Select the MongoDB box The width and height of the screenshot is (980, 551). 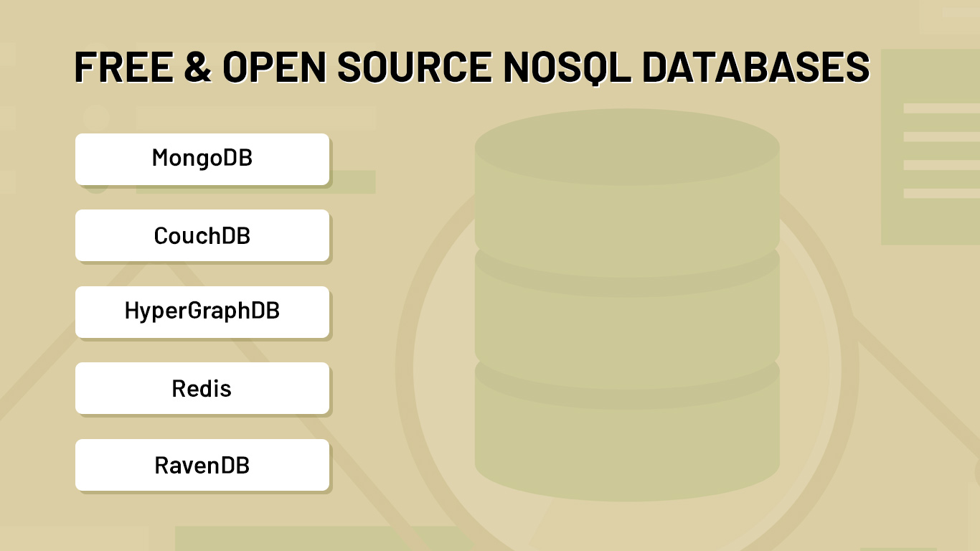[x=202, y=159]
